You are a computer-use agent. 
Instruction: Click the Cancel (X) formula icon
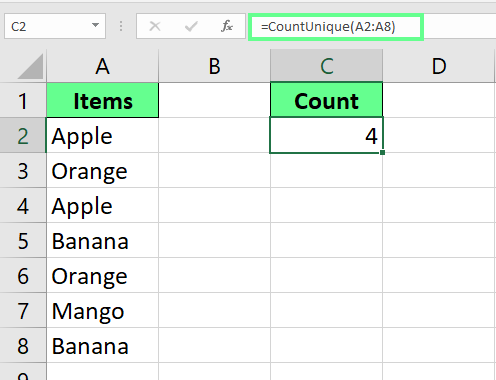[x=155, y=26]
